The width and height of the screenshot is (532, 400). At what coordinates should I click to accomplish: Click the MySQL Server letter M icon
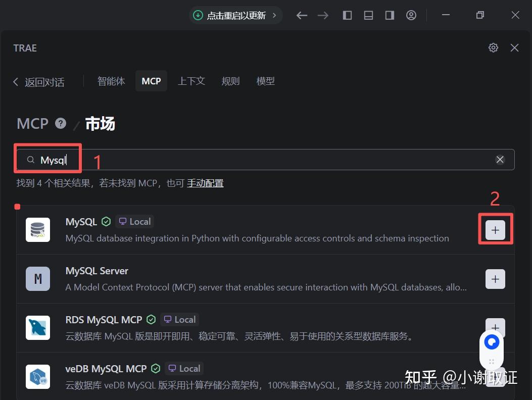(x=38, y=278)
